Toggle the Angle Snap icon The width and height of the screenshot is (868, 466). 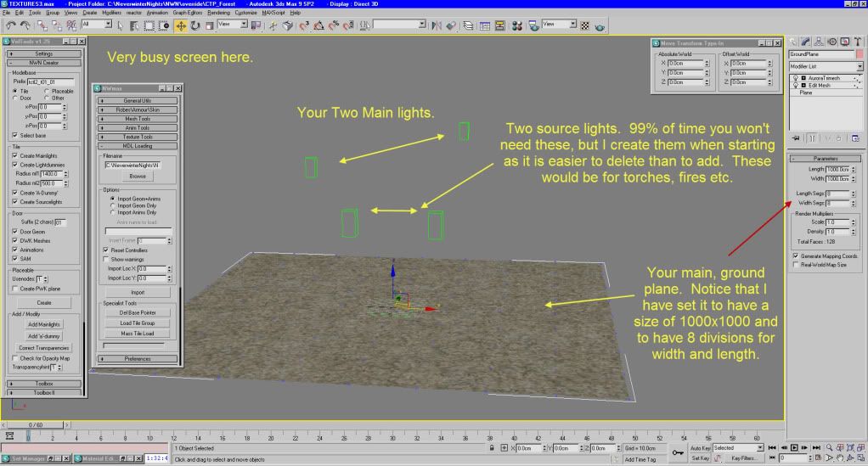point(318,25)
